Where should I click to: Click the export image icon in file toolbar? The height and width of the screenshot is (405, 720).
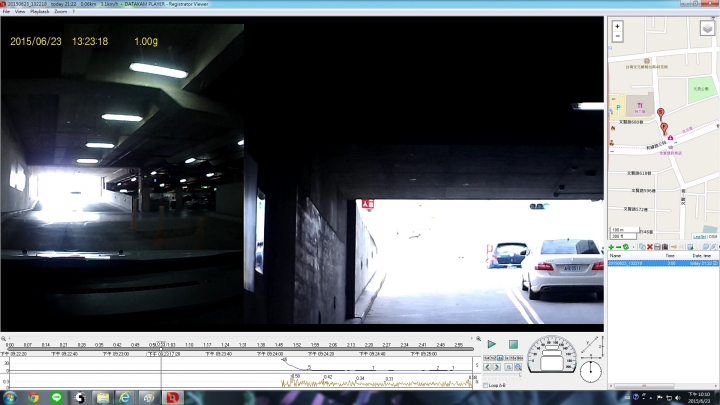pyautogui.click(x=690, y=247)
